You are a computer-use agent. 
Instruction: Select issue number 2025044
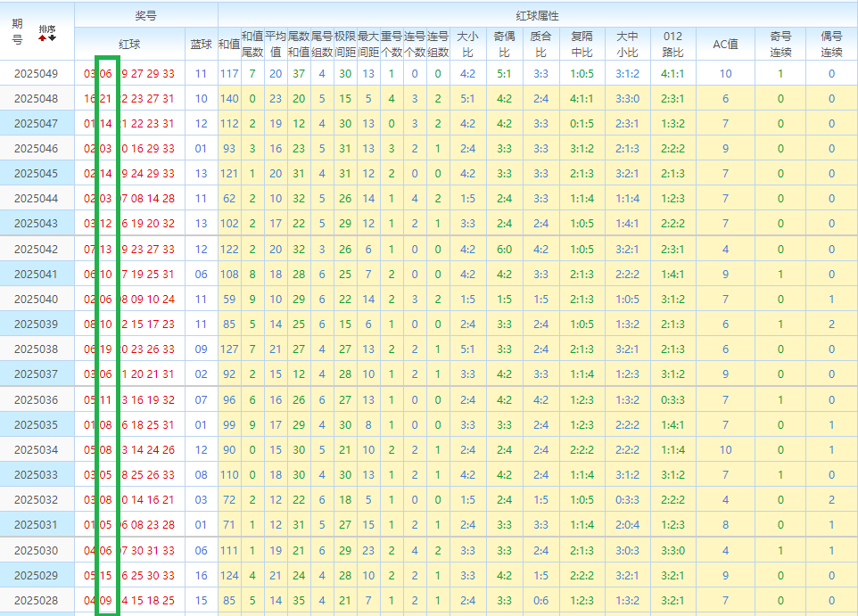[x=36, y=199]
